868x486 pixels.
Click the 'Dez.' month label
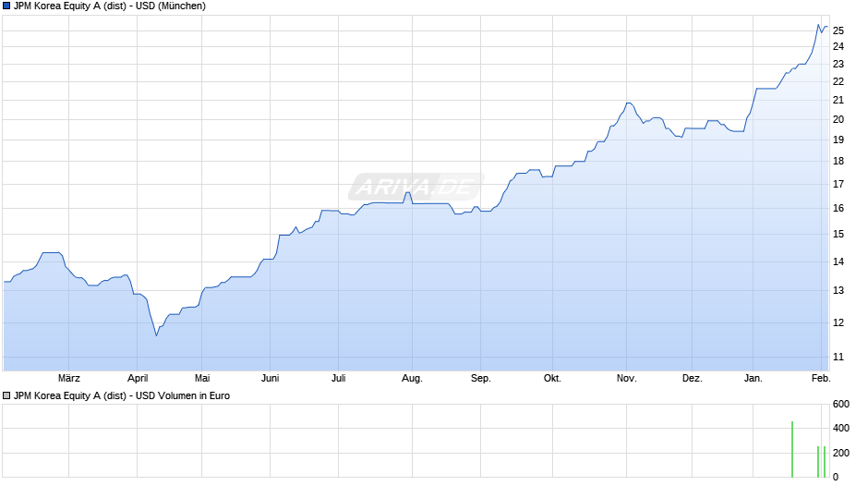pyautogui.click(x=692, y=378)
